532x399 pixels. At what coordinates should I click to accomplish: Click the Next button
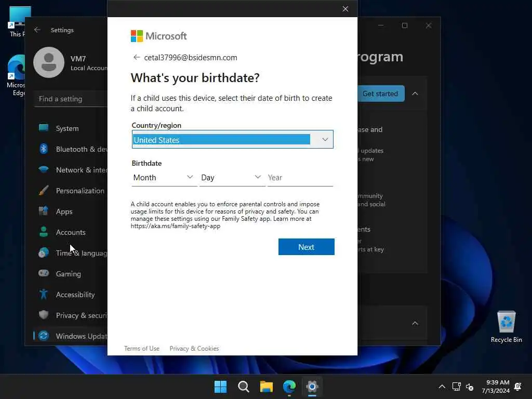(307, 247)
